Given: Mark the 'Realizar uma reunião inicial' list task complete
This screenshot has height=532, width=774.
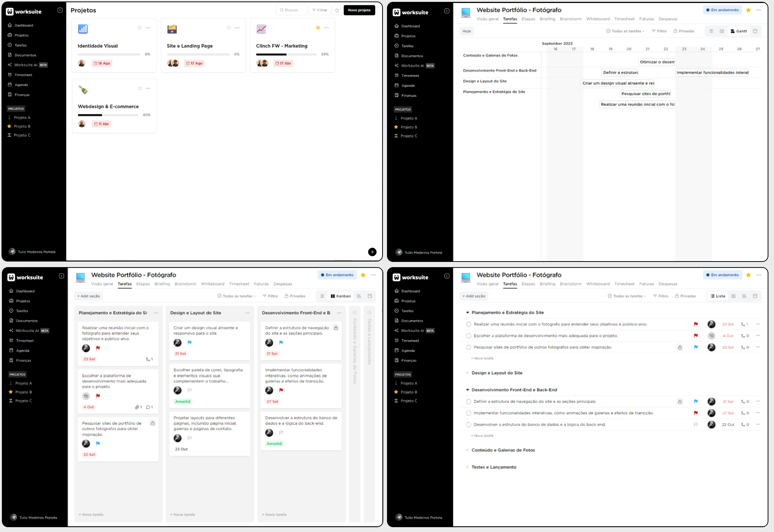Looking at the screenshot, I should coord(469,324).
